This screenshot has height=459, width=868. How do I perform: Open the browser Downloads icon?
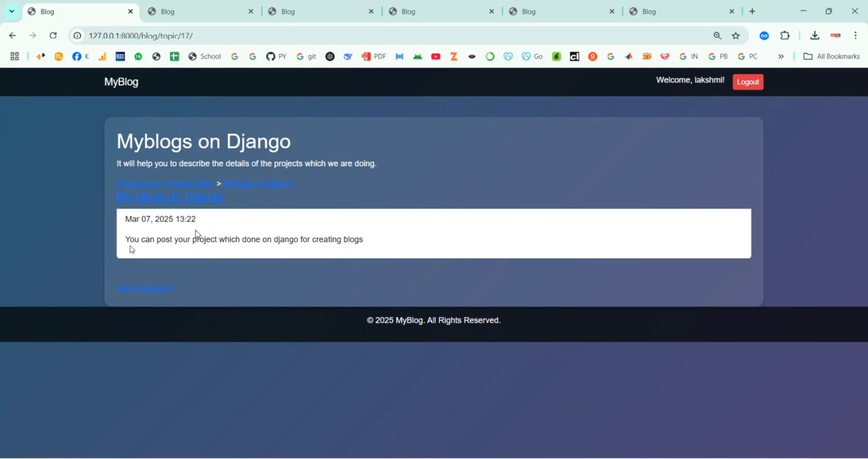pyautogui.click(x=815, y=36)
